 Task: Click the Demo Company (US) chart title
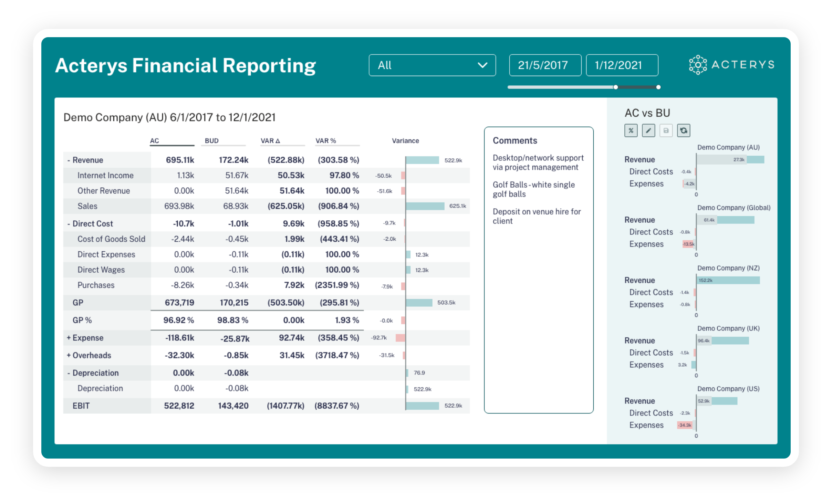click(x=728, y=389)
